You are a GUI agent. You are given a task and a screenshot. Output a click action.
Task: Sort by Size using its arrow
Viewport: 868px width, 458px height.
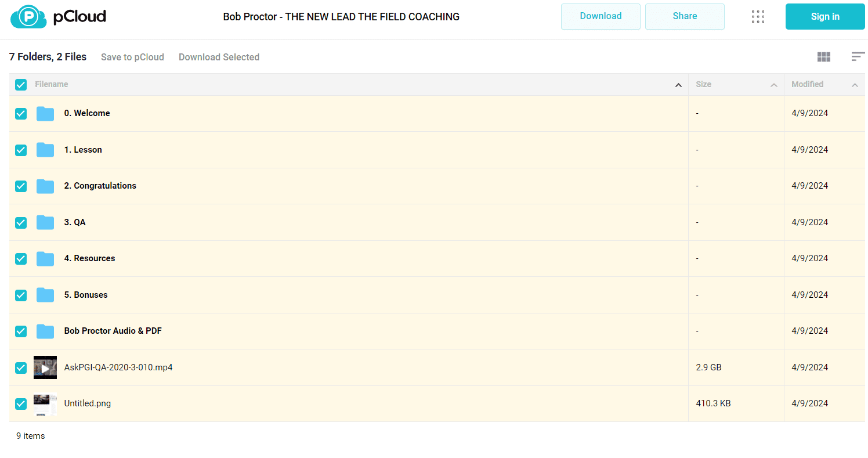(x=773, y=85)
